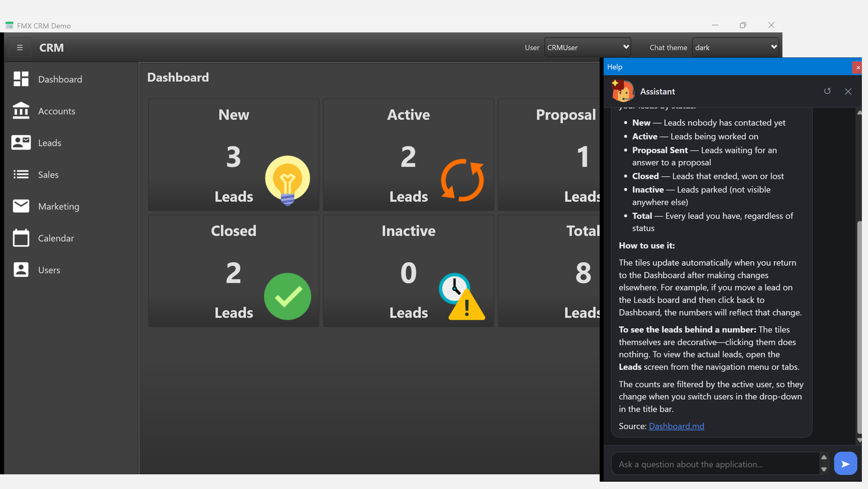Image resolution: width=868 pixels, height=489 pixels.
Task: Click the chat scrollbar up arrow
Action: click(860, 112)
